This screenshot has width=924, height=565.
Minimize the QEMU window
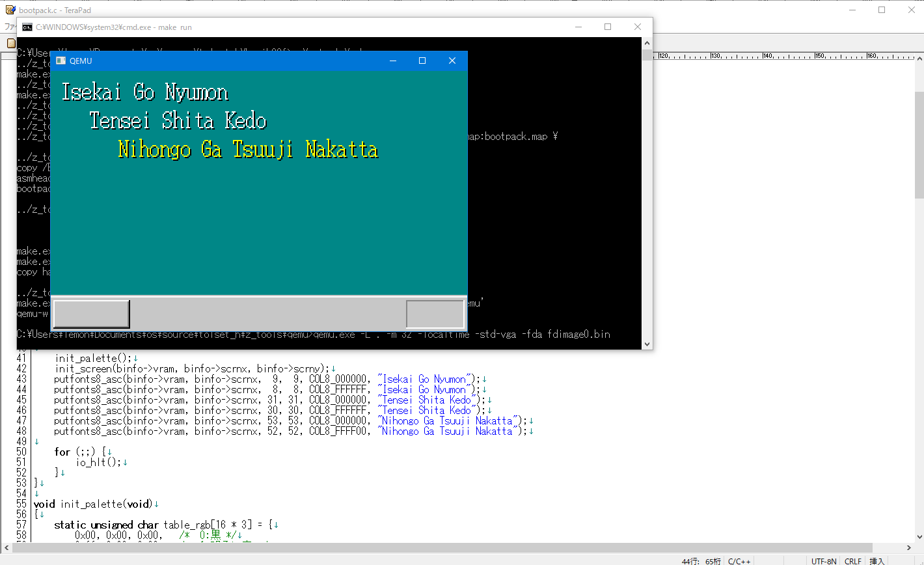click(x=393, y=61)
